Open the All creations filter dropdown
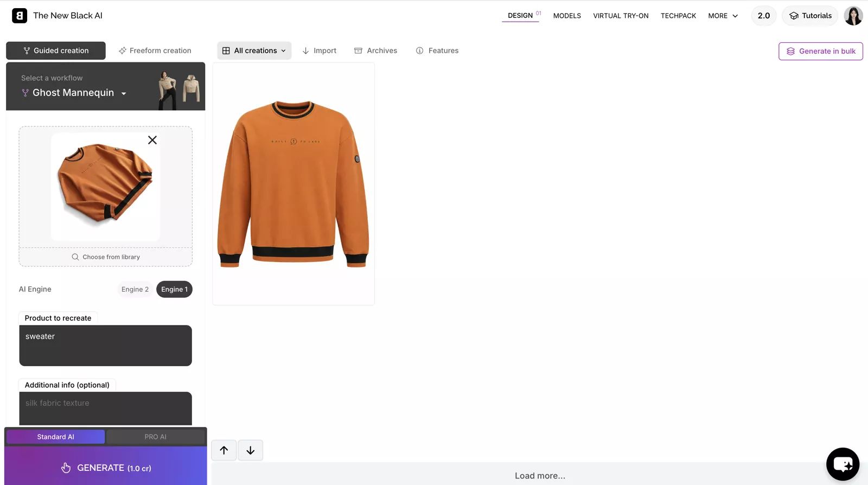Viewport: 868px width, 485px height. pyautogui.click(x=254, y=50)
